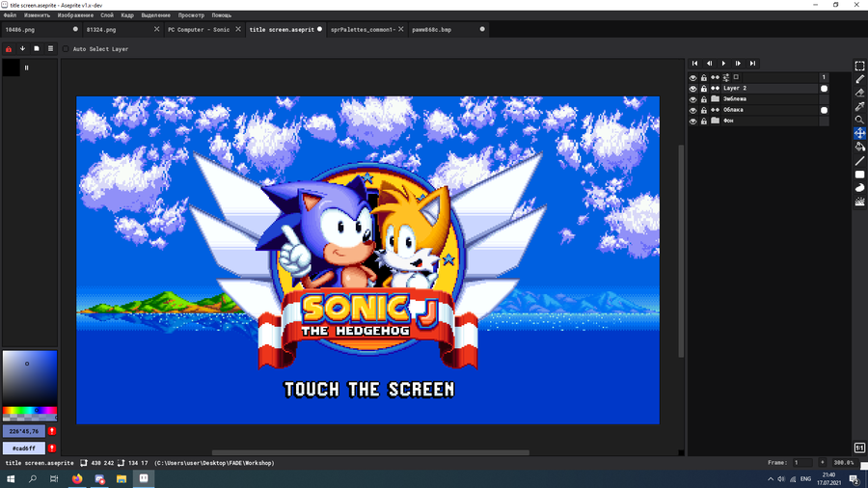Go to the next frame
This screenshot has width=868, height=488.
click(x=738, y=64)
